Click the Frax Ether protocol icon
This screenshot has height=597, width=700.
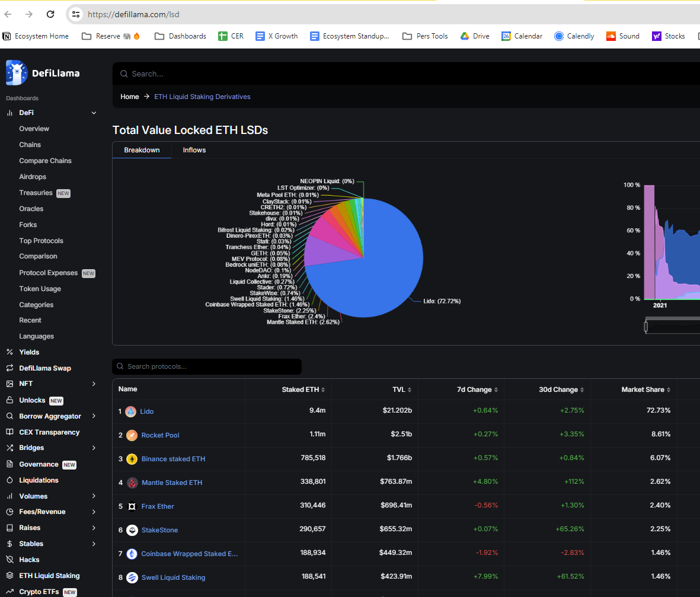pyautogui.click(x=132, y=506)
